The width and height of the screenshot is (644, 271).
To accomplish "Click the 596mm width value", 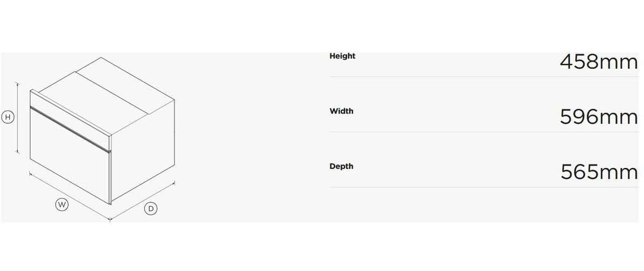I will (599, 117).
